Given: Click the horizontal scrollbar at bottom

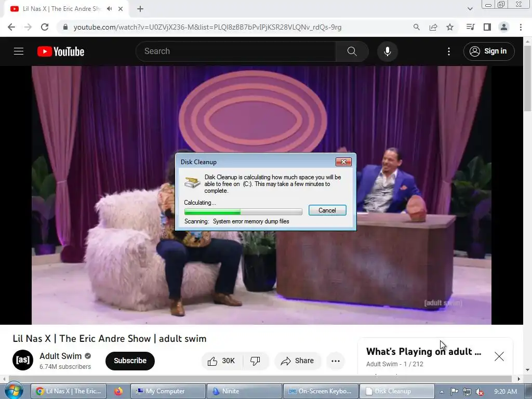Looking at the screenshot, I should 260,379.
